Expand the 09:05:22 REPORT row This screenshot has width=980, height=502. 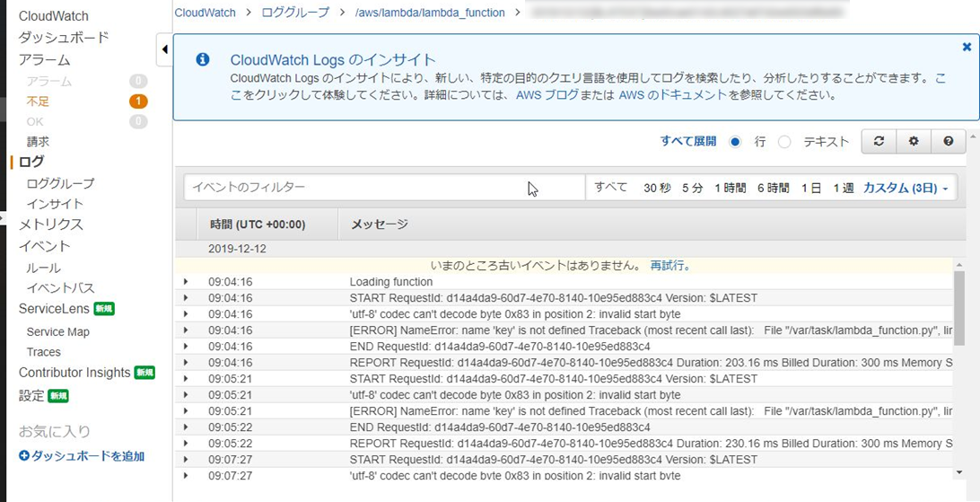(x=186, y=444)
